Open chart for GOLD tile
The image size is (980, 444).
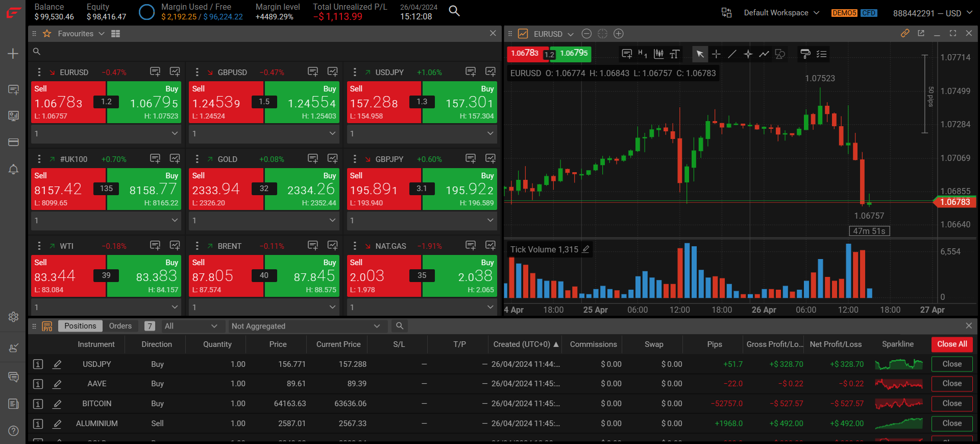pyautogui.click(x=332, y=158)
